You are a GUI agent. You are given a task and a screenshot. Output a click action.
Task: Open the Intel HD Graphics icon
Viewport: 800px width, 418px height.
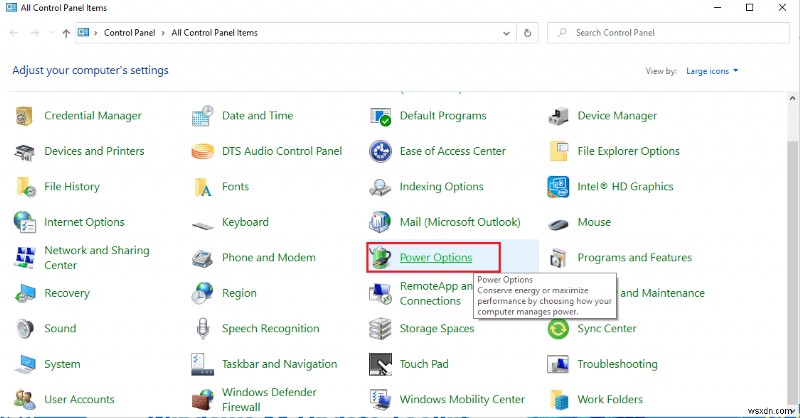click(x=559, y=187)
